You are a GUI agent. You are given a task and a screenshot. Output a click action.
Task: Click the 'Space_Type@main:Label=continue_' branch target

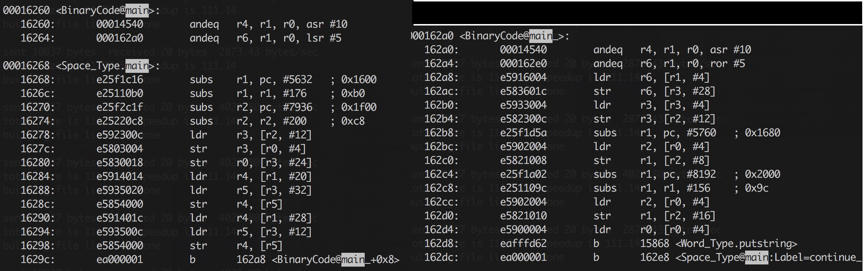(x=768, y=257)
